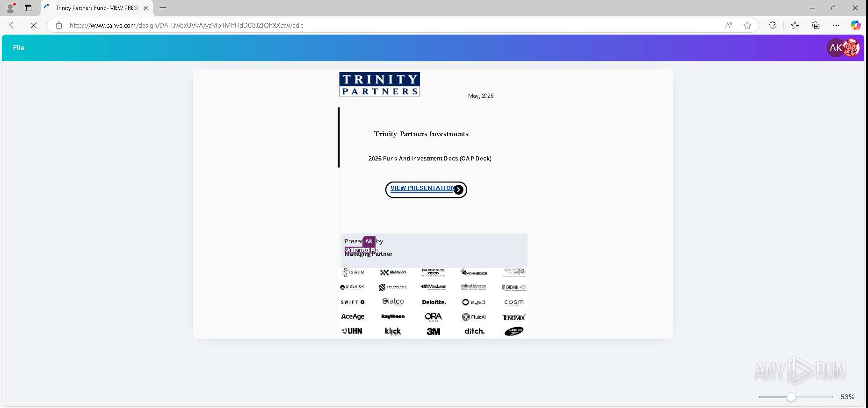The width and height of the screenshot is (868, 408).
Task: Click the DAXSONICS logo
Action: pyautogui.click(x=434, y=272)
